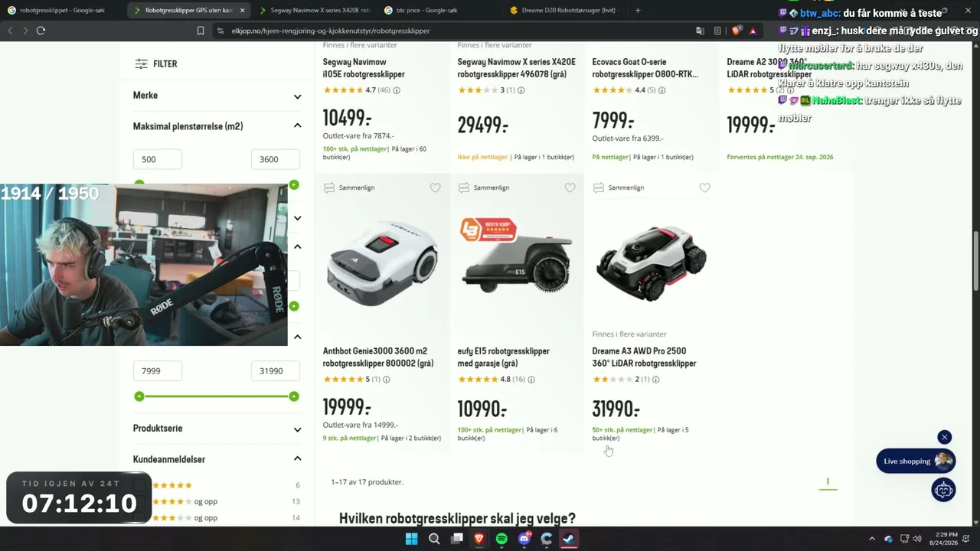Go forward in the browser
The width and height of the screenshot is (980, 551).
[x=25, y=31]
